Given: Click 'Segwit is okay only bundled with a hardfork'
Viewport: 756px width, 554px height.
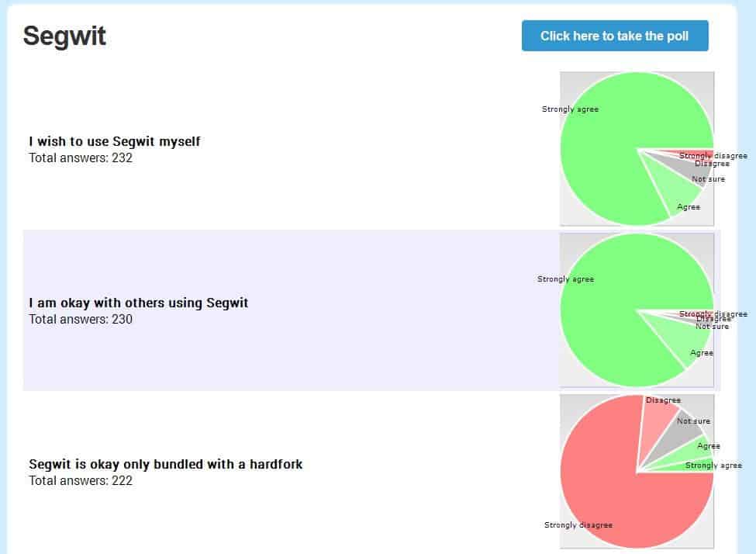Looking at the screenshot, I should click(166, 464).
